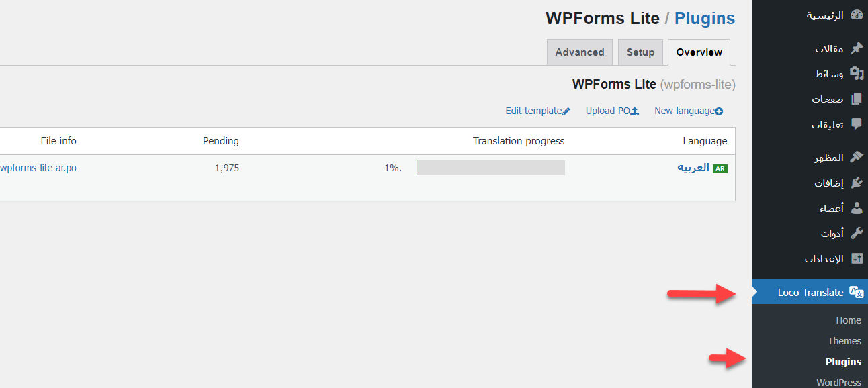Switch to the Advanced tab
Viewport: 868px width, 388px height.
point(580,52)
